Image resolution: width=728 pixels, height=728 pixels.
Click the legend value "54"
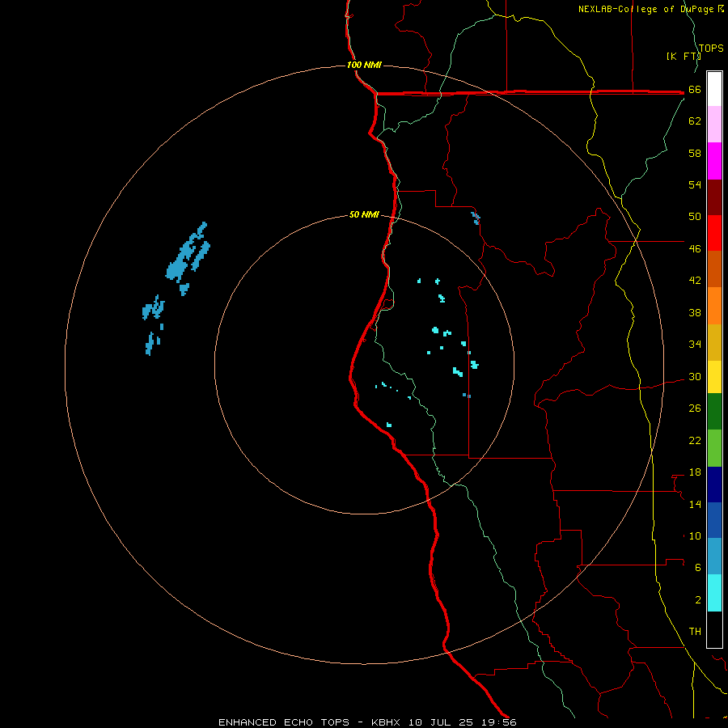click(x=695, y=184)
